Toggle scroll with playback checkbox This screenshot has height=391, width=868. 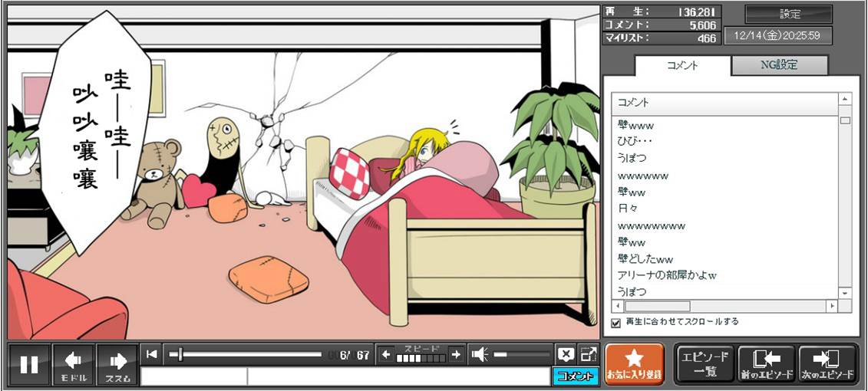(x=616, y=323)
